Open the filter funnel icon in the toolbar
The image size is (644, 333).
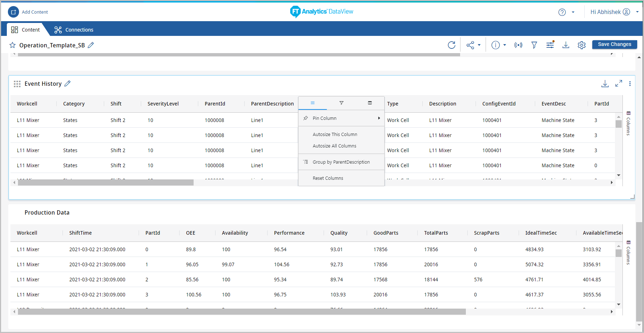pos(534,45)
